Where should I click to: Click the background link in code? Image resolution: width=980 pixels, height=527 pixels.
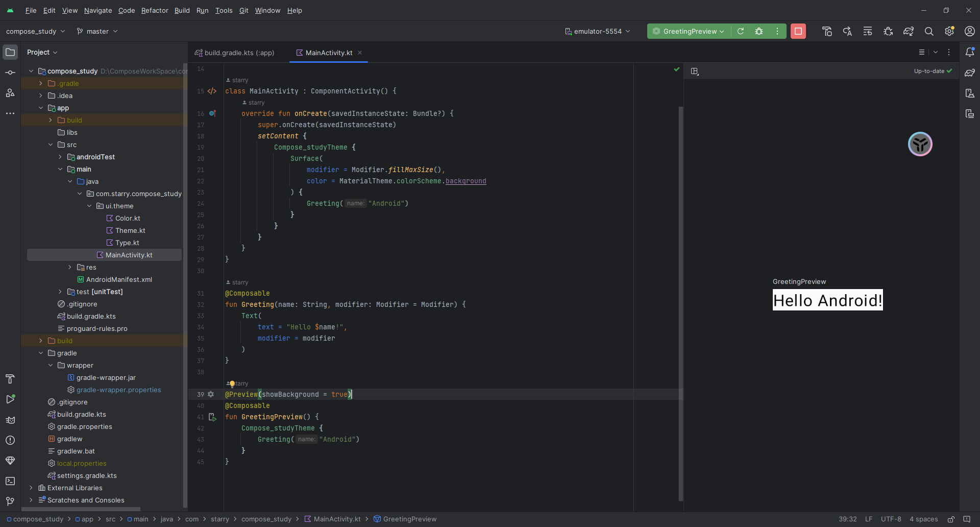coord(465,181)
